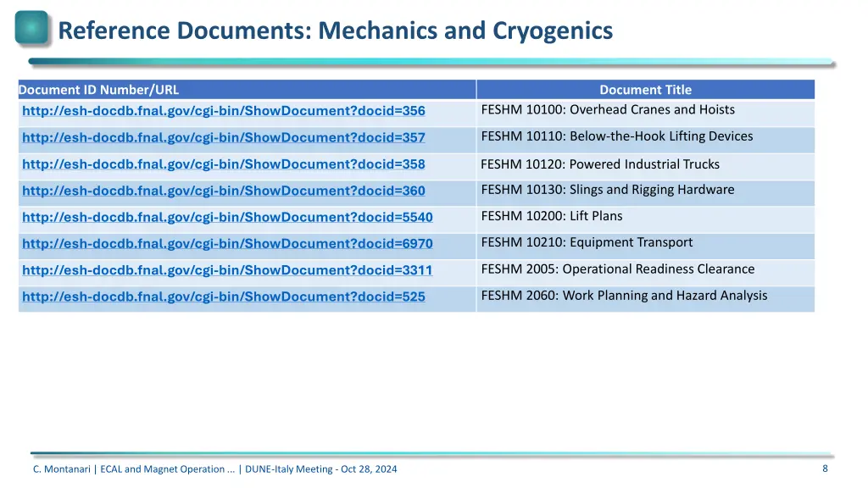Click the teal square logo beside the title

coord(31,27)
